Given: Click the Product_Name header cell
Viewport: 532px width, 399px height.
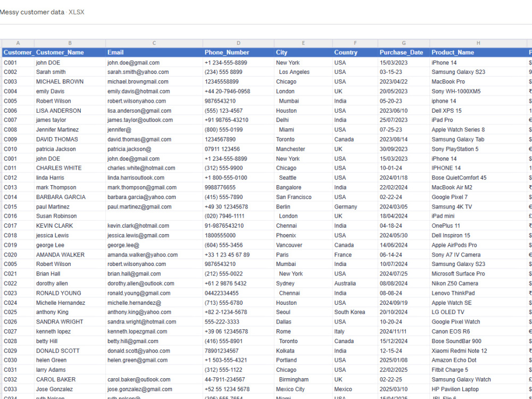Looking at the screenshot, I should pos(478,53).
